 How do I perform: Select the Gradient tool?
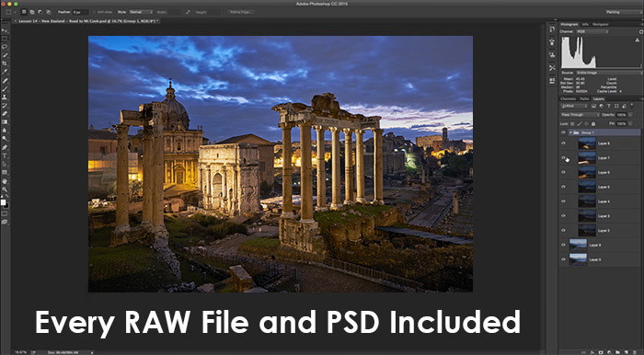click(5, 122)
